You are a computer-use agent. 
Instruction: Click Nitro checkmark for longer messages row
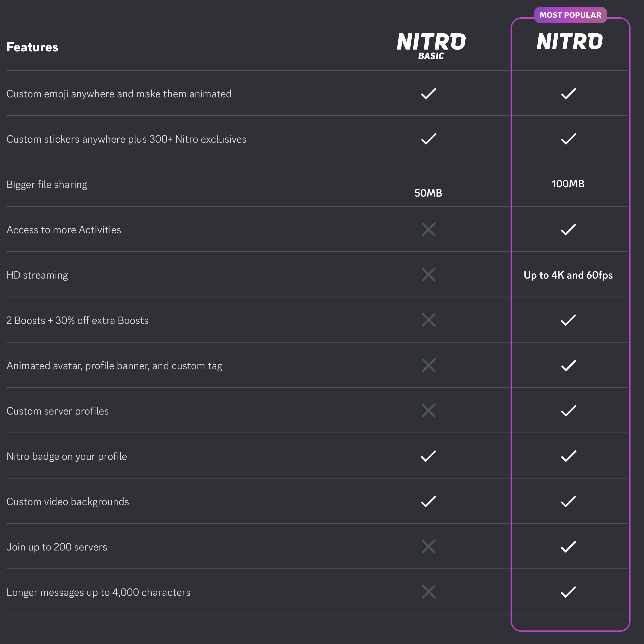[x=568, y=592]
